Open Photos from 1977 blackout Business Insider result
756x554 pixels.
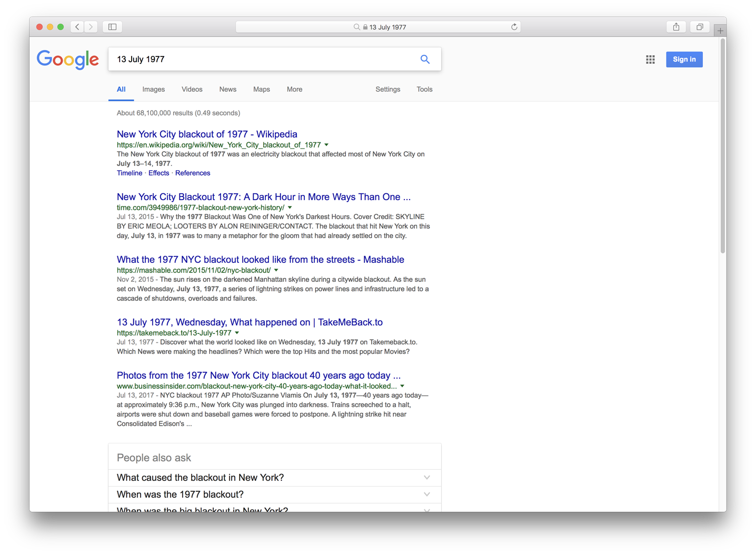click(x=258, y=375)
